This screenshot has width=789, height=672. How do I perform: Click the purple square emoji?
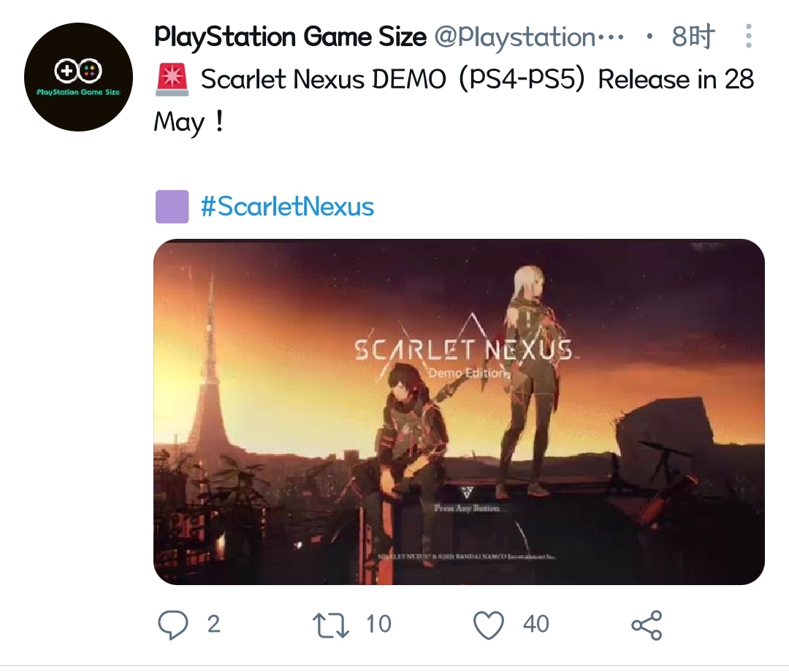[x=172, y=207]
